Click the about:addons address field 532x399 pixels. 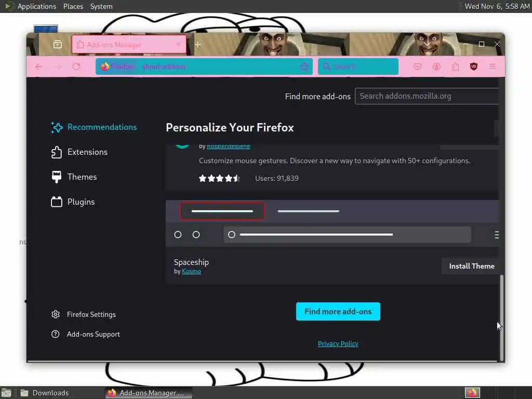pos(204,66)
